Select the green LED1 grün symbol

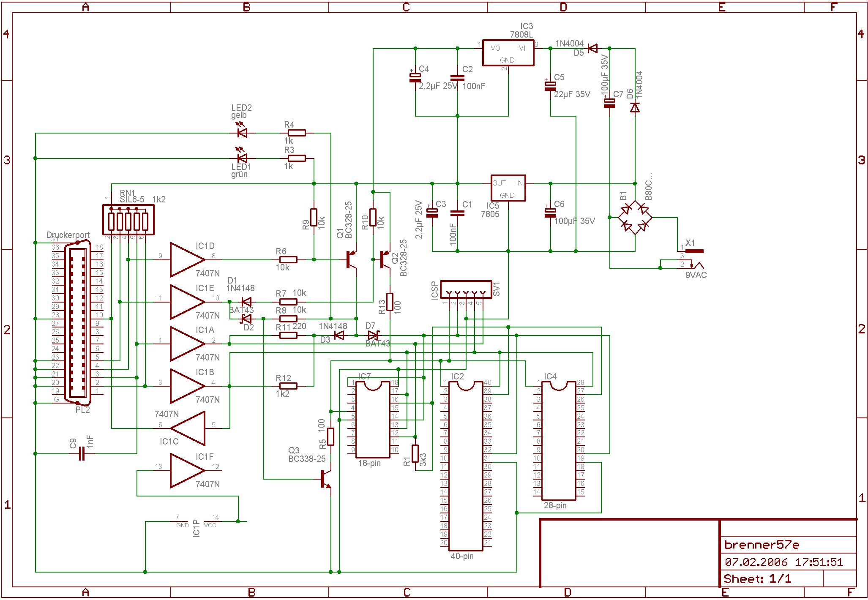tap(242, 158)
